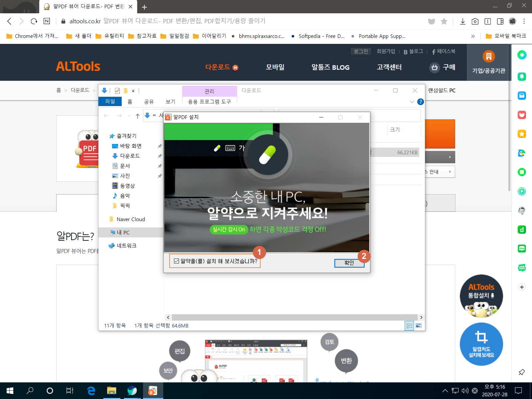Click the 66,221KB file size cell
Viewport: 532px width, 399px height.
coord(407,153)
